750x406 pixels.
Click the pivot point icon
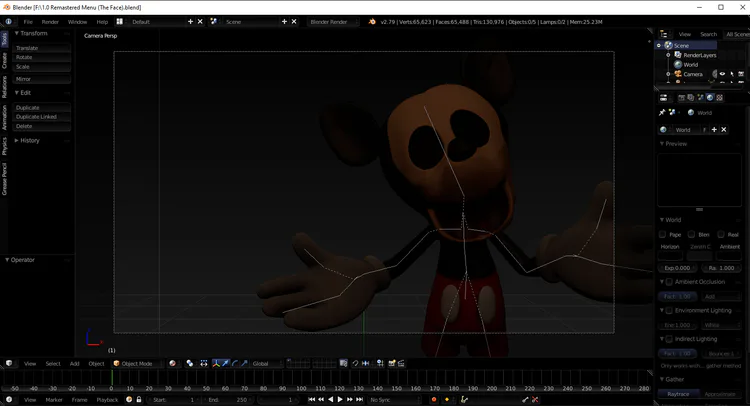[x=190, y=363]
